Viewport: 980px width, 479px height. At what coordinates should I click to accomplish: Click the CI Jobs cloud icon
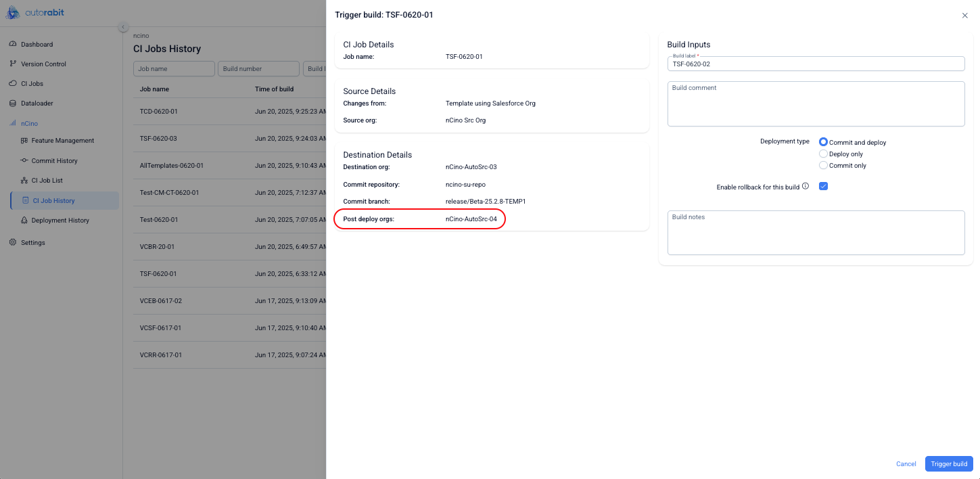click(x=13, y=84)
